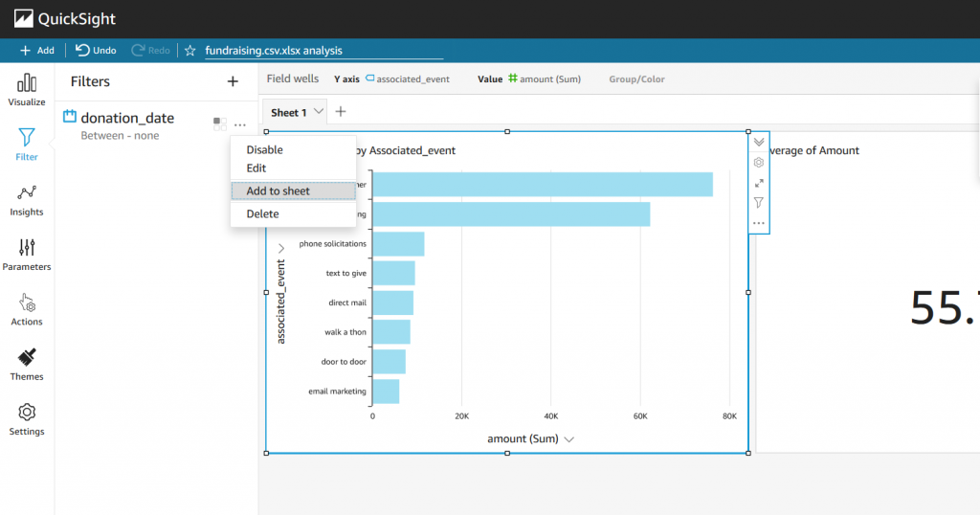This screenshot has height=515, width=980.
Task: Collapse the visual on-visual menu chevrons
Action: pos(759,142)
